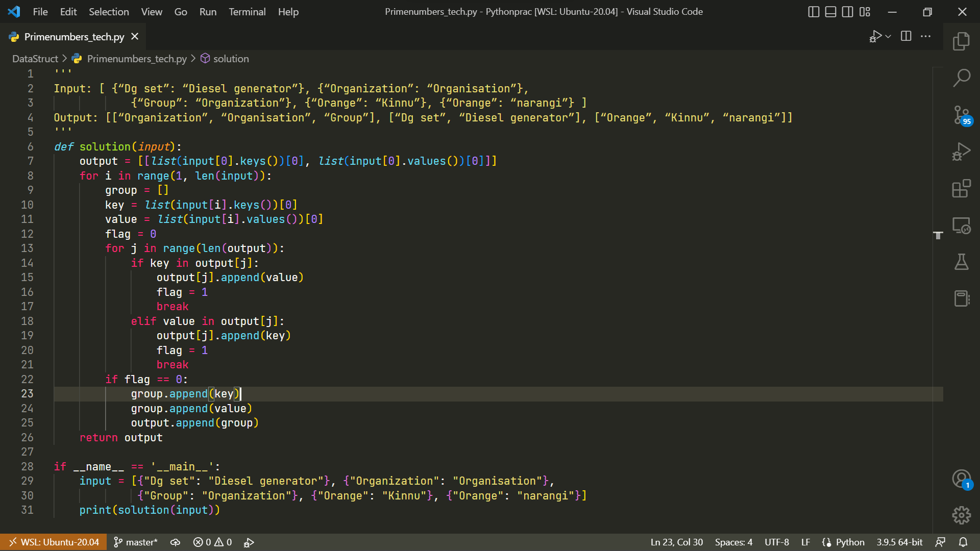Select the Primenumbers_tech.py editor tab
Viewport: 980px width, 551px height.
(x=74, y=37)
